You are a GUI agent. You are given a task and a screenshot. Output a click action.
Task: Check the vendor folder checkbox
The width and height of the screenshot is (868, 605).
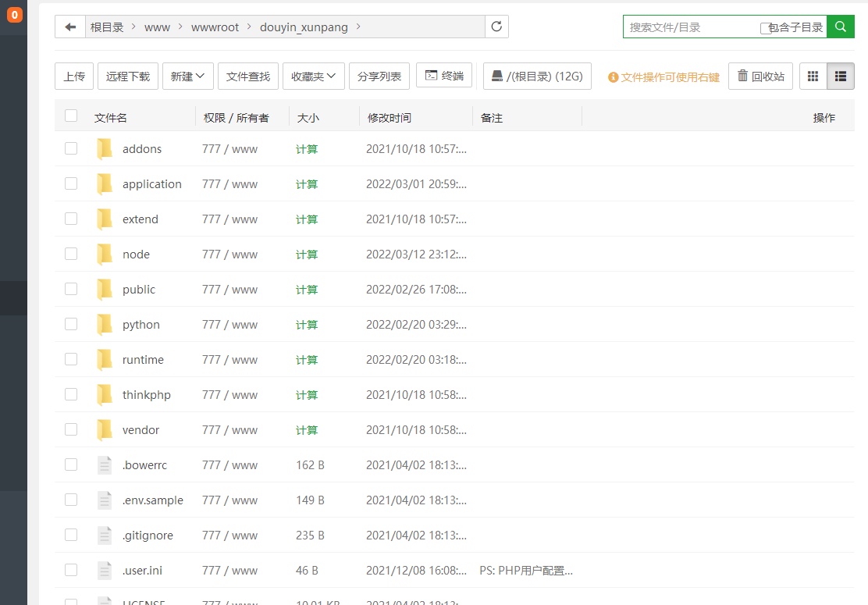pyautogui.click(x=71, y=429)
